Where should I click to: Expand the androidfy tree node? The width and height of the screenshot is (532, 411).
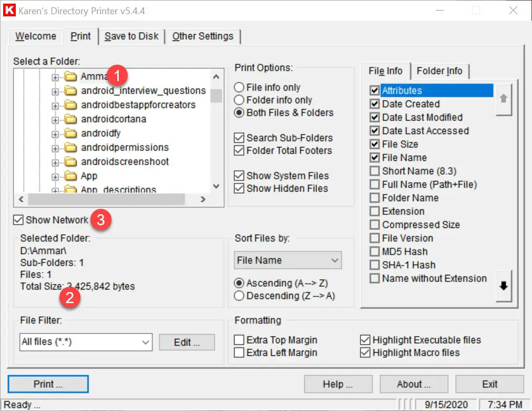pyautogui.click(x=55, y=135)
